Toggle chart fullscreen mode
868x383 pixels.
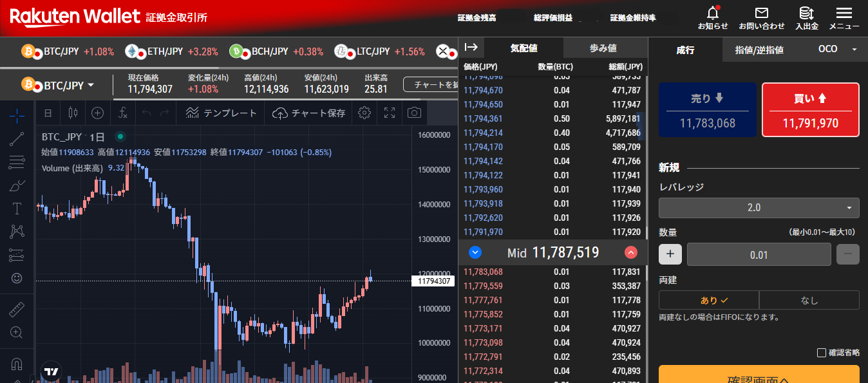[x=390, y=113]
